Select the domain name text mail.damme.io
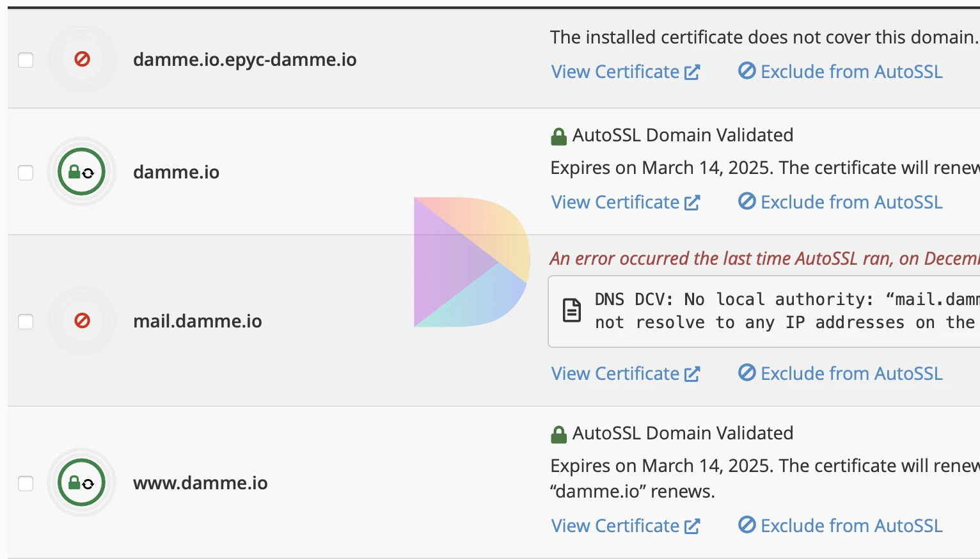The height and width of the screenshot is (559, 980). point(198,321)
